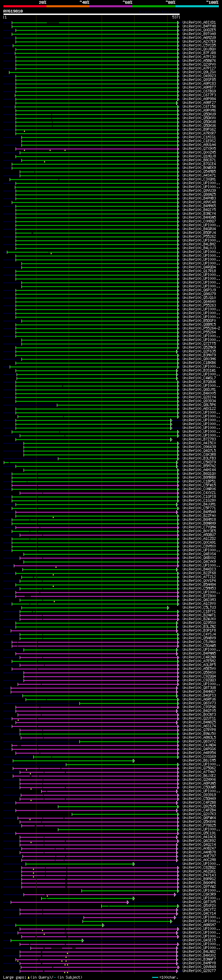
Task: Click UniRef100_Q6BX02 label
Action: (199, 558)
